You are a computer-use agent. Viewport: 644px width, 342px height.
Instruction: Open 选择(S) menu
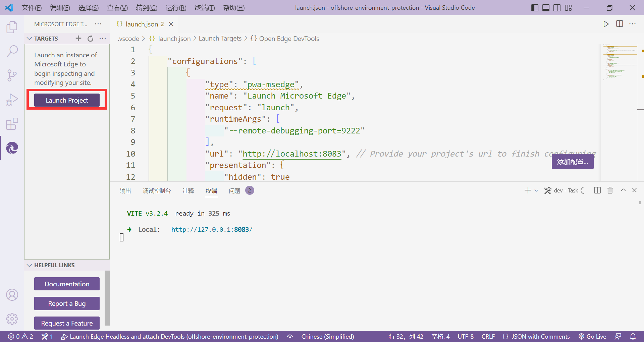(x=89, y=7)
